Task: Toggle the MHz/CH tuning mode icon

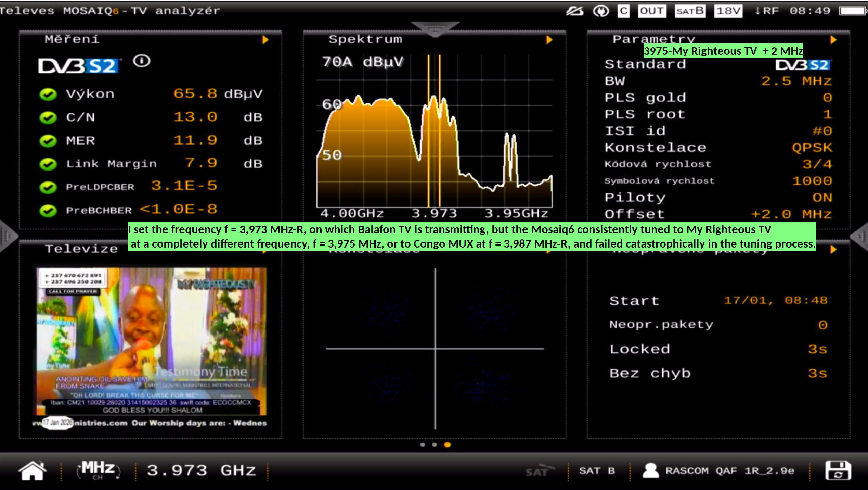Action: coord(98,470)
